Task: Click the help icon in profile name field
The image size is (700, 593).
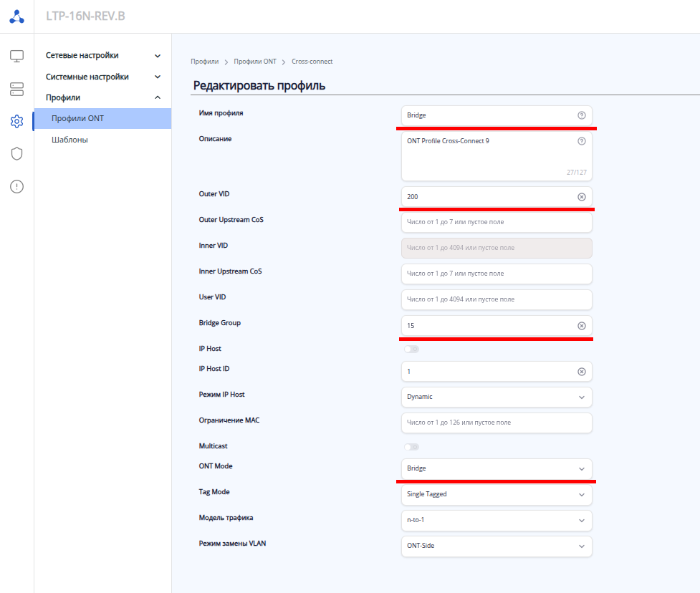Action: point(581,115)
